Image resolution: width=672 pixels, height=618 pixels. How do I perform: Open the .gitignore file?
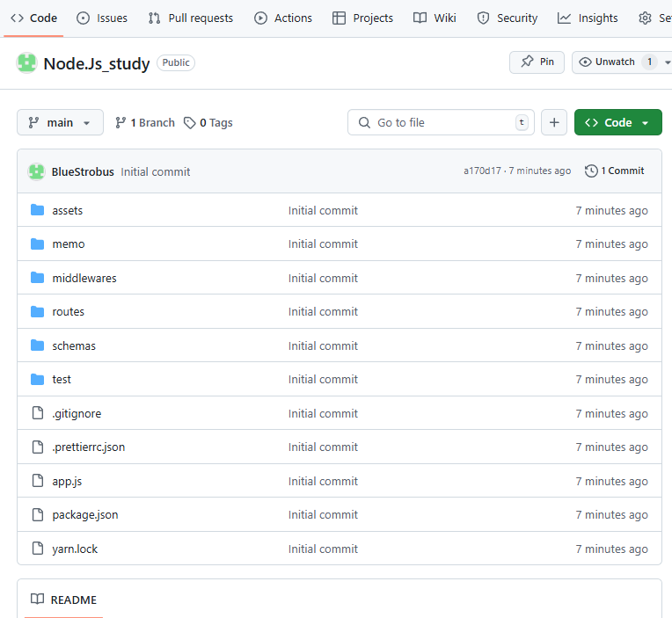pyautogui.click(x=77, y=413)
